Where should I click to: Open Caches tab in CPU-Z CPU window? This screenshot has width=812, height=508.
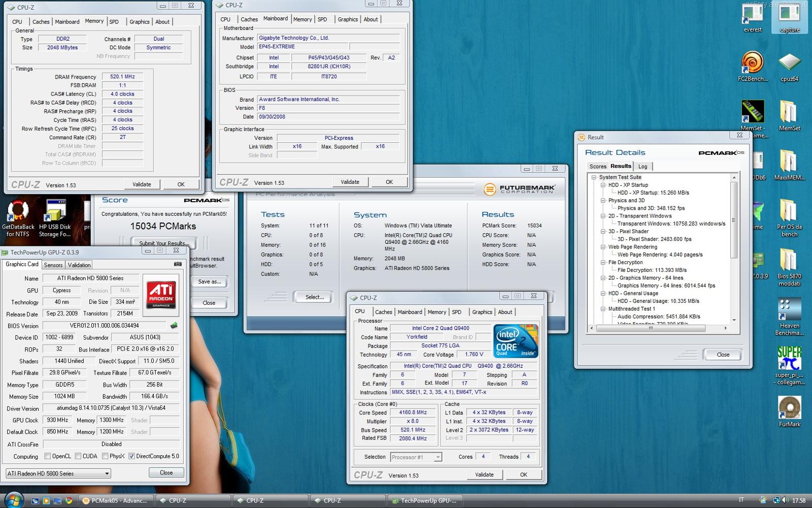[x=384, y=312]
